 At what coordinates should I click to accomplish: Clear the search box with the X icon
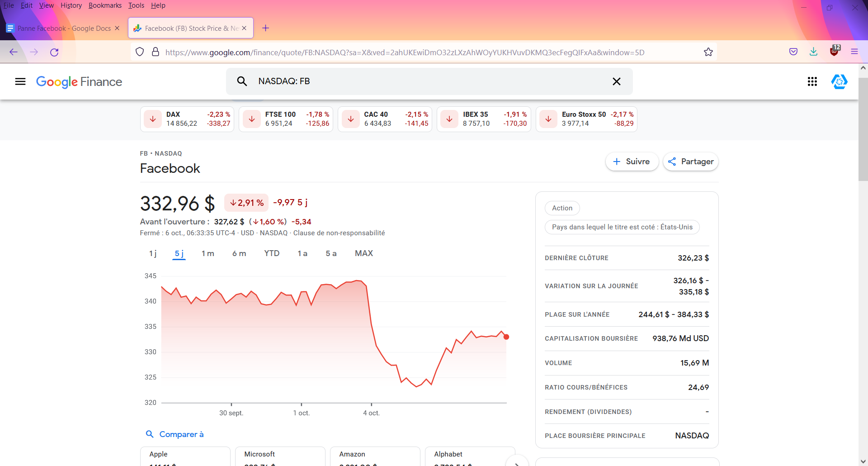(616, 81)
